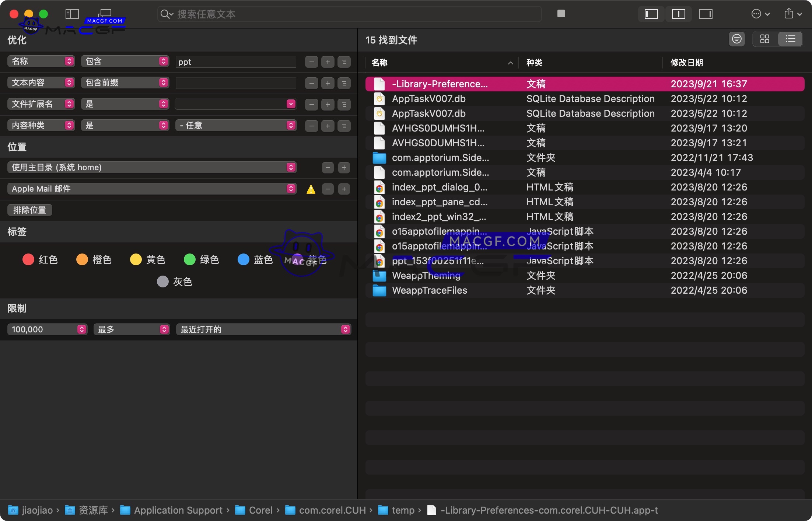Sort files by the 修改日期 column
The image size is (812, 521).
[x=687, y=63]
